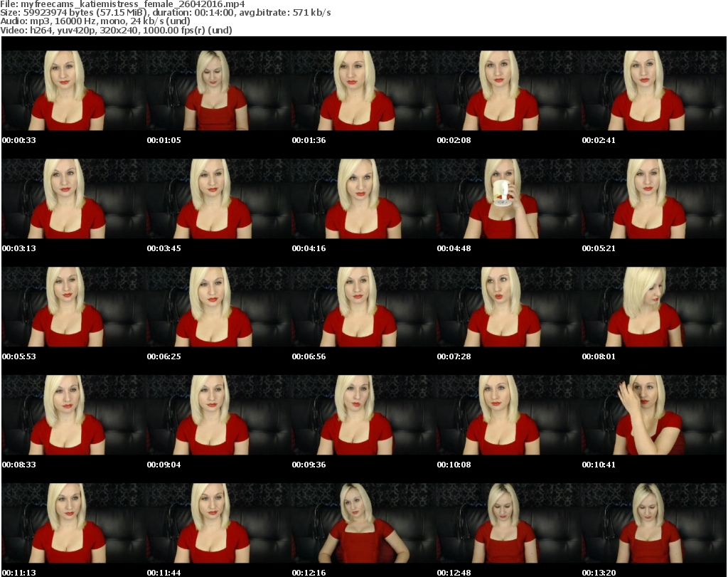Open the mug-drinking frame at 00:04:48
This screenshot has width=728, height=577.
(x=508, y=198)
